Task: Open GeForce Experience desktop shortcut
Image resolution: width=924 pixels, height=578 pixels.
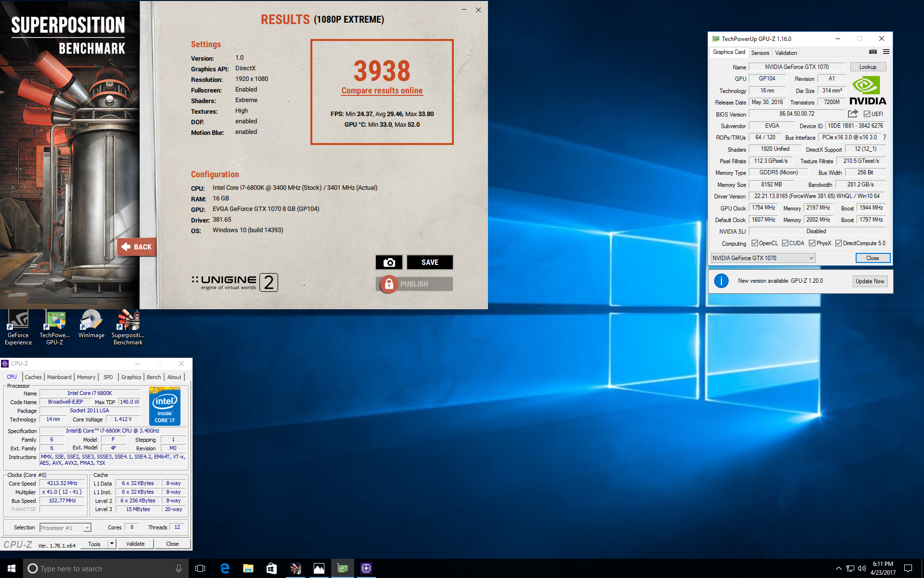Action: click(18, 328)
